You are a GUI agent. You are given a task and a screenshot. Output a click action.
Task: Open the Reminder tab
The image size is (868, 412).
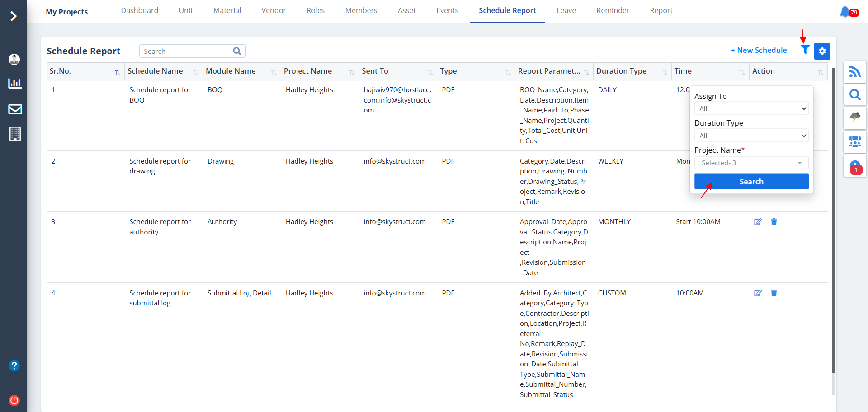tap(612, 11)
